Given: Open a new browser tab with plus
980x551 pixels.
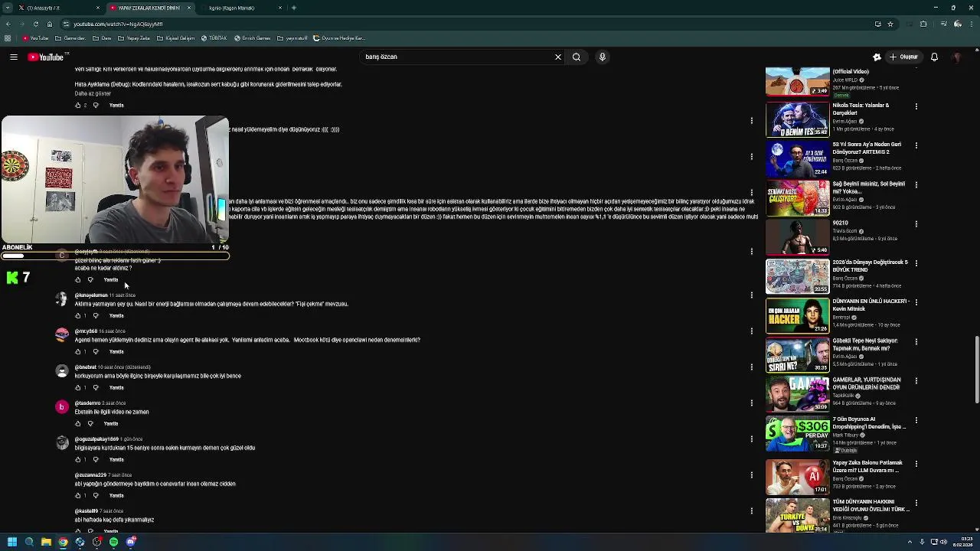Looking at the screenshot, I should pyautogui.click(x=294, y=8).
